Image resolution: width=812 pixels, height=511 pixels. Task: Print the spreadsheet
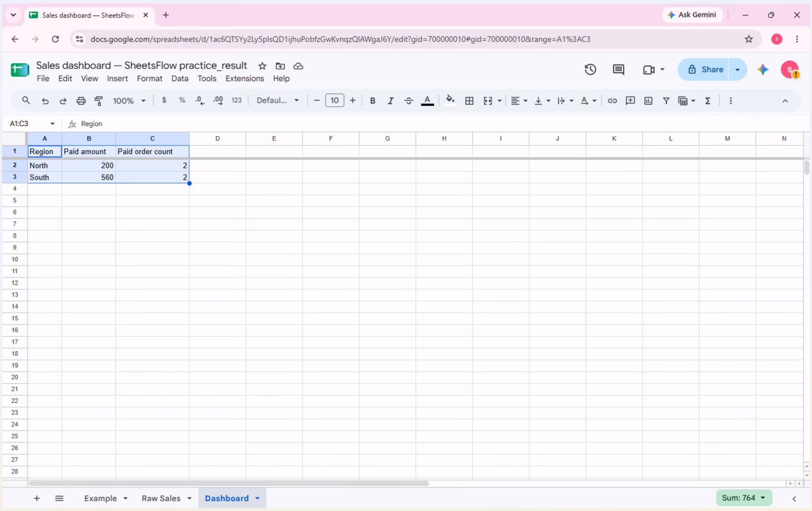pos(81,101)
